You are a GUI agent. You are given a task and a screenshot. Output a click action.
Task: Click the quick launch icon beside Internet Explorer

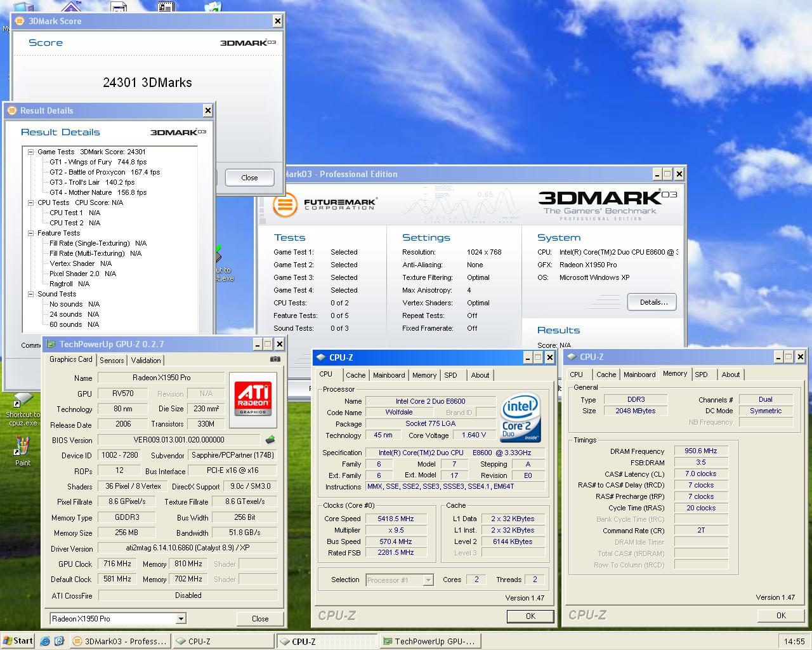pos(59,641)
